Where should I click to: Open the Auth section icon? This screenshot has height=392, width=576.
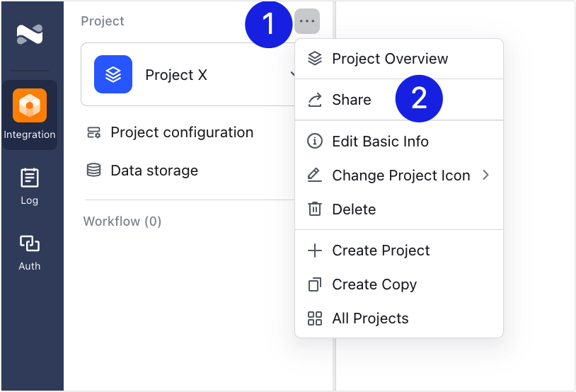coord(30,244)
